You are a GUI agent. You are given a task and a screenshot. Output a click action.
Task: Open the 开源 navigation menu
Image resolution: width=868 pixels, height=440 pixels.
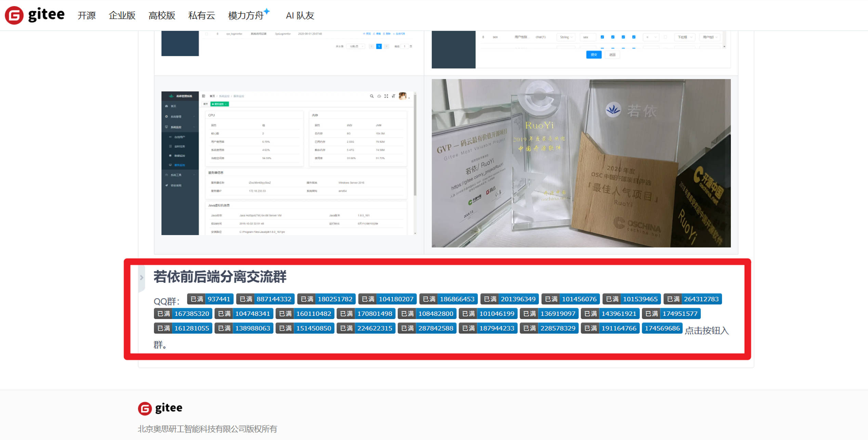[87, 16]
